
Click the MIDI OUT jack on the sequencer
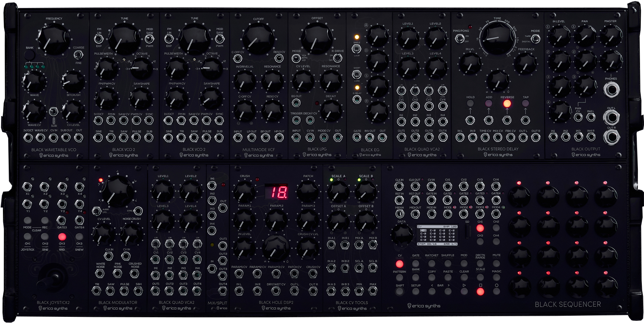point(415,214)
